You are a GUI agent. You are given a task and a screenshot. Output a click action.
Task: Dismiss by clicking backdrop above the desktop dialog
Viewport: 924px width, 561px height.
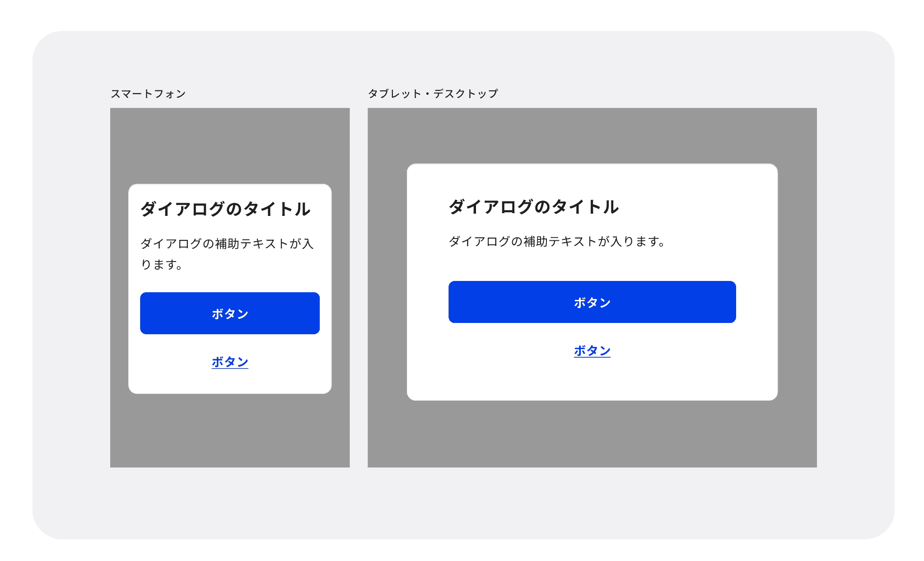pyautogui.click(x=592, y=135)
